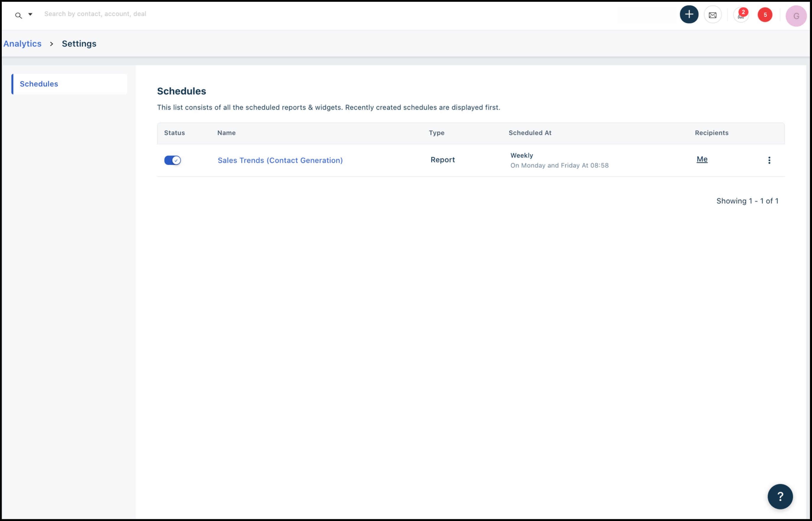Click the Report type cell
The width and height of the screenshot is (812, 521).
click(x=442, y=160)
